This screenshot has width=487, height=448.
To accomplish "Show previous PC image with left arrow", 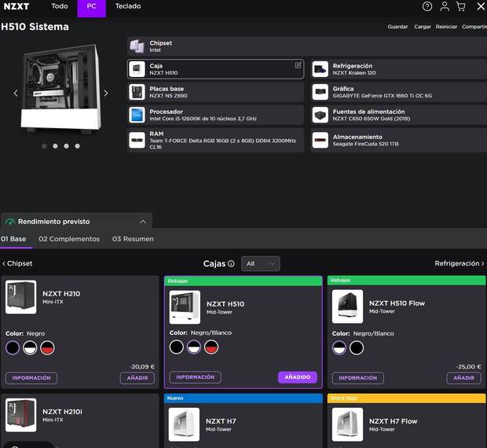I will 16,93.
